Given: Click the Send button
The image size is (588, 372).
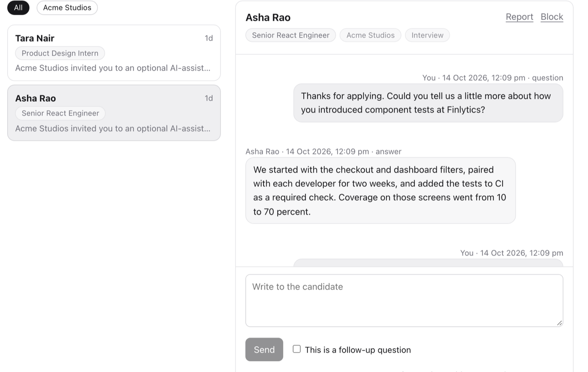Looking at the screenshot, I should 264,349.
